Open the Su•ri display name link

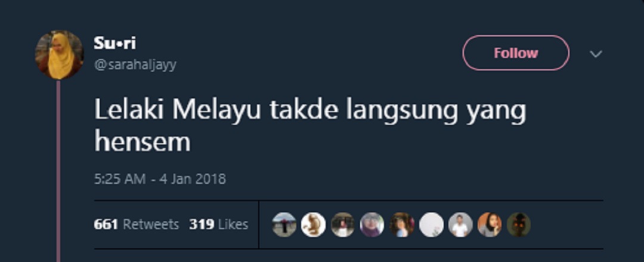pos(115,43)
